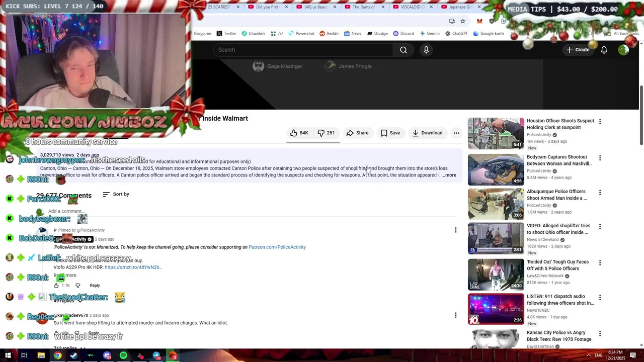Open the Google Earth bookmark

click(x=488, y=34)
